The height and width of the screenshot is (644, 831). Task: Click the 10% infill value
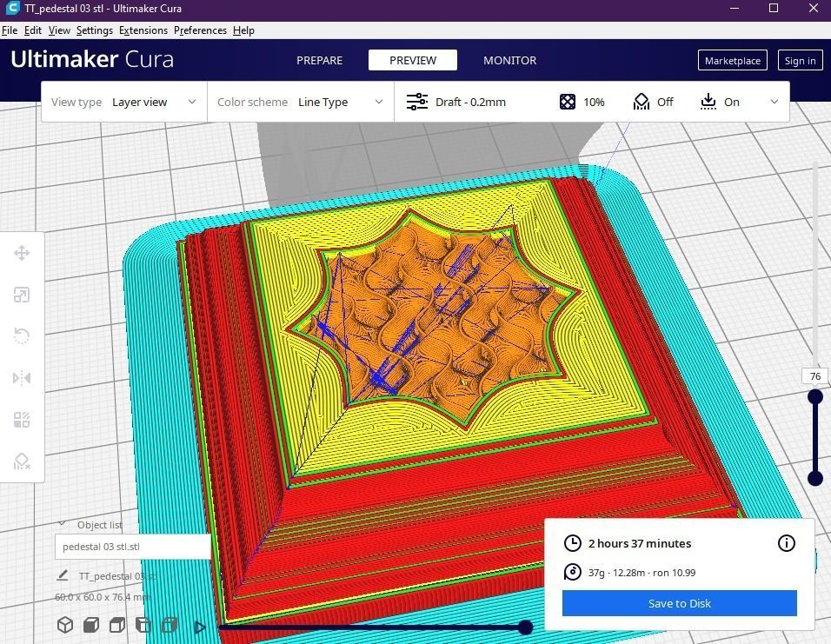click(x=594, y=102)
